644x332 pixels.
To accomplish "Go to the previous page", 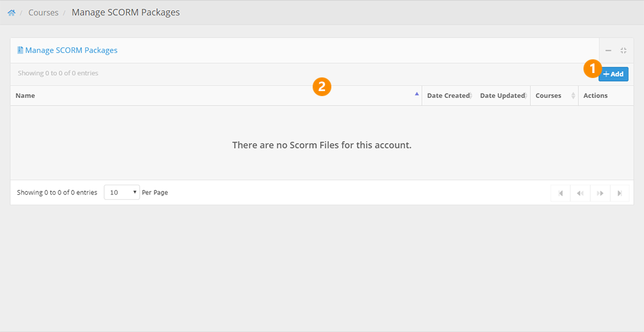I will coord(580,193).
